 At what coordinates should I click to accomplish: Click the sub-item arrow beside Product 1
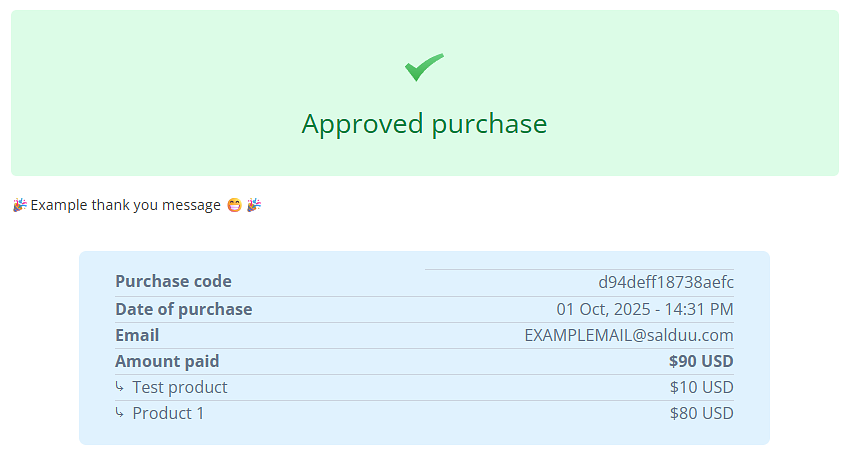tap(120, 413)
